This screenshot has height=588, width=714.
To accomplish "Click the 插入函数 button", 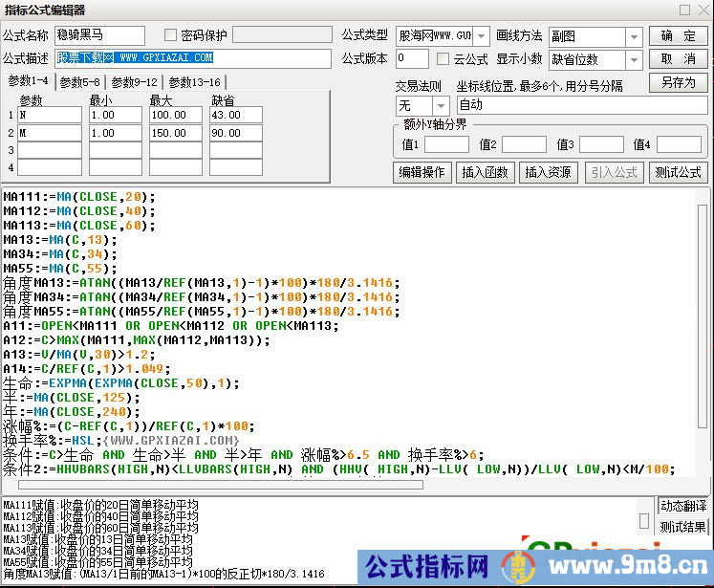I will 485,172.
